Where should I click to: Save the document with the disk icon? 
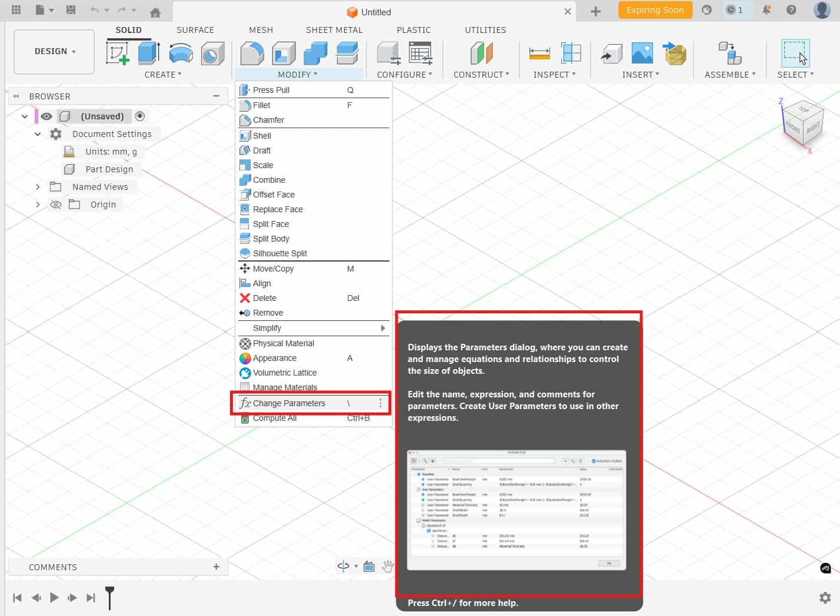pos(71,10)
